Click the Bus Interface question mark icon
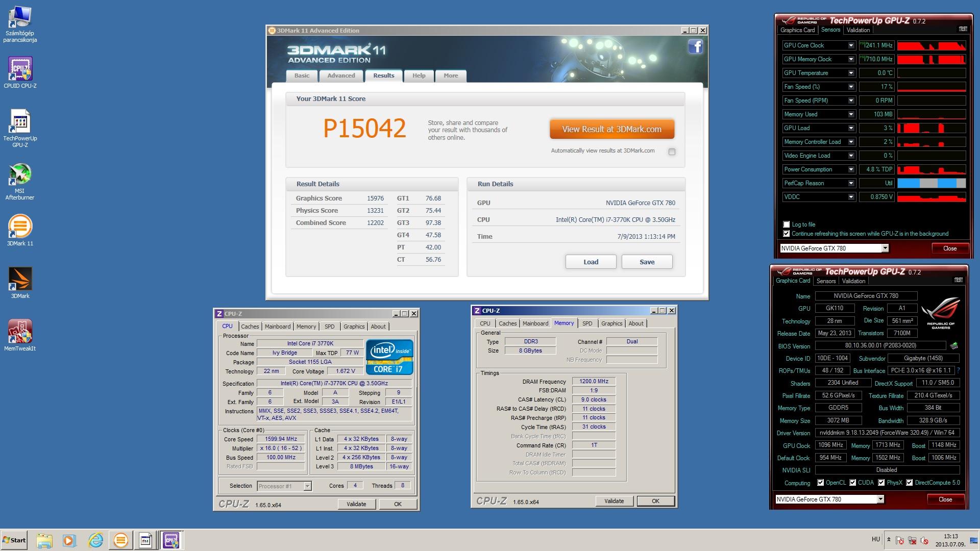The image size is (980, 551). (x=958, y=370)
